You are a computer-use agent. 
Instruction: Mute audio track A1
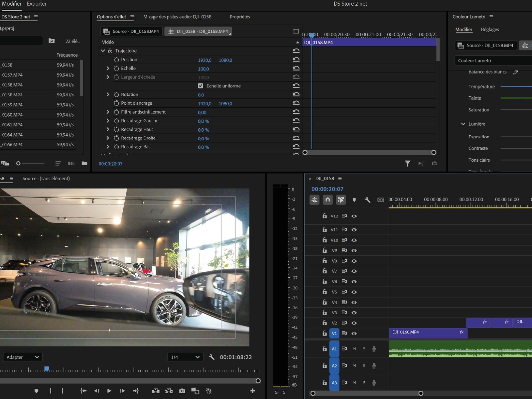point(354,349)
